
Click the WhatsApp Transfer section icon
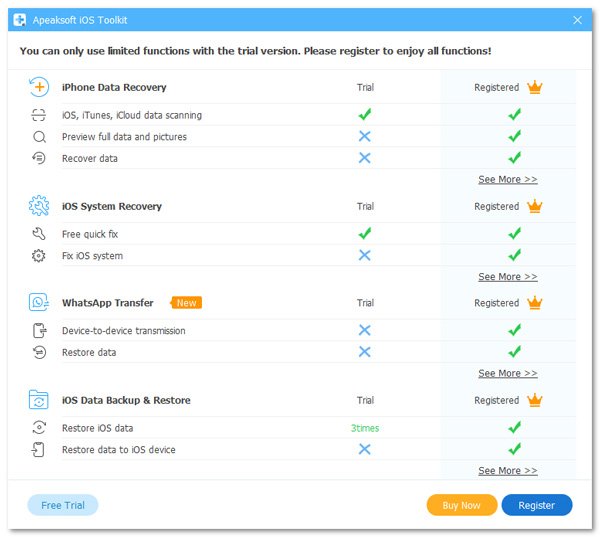click(x=39, y=302)
